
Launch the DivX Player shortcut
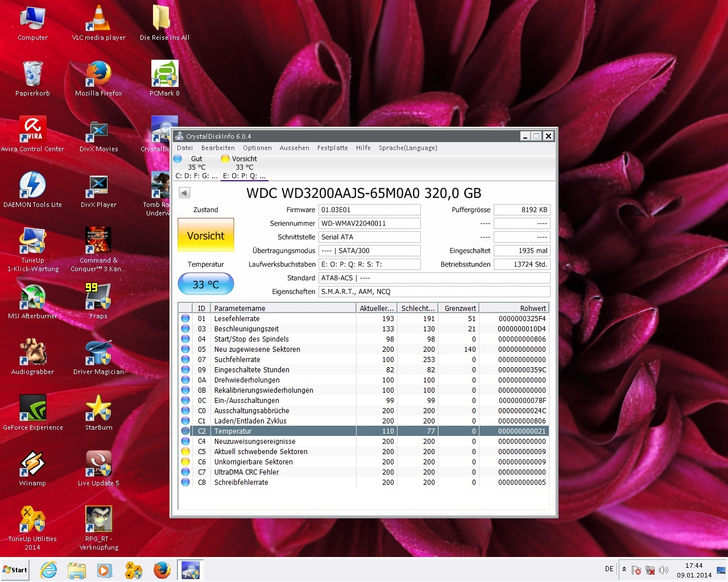(x=98, y=190)
